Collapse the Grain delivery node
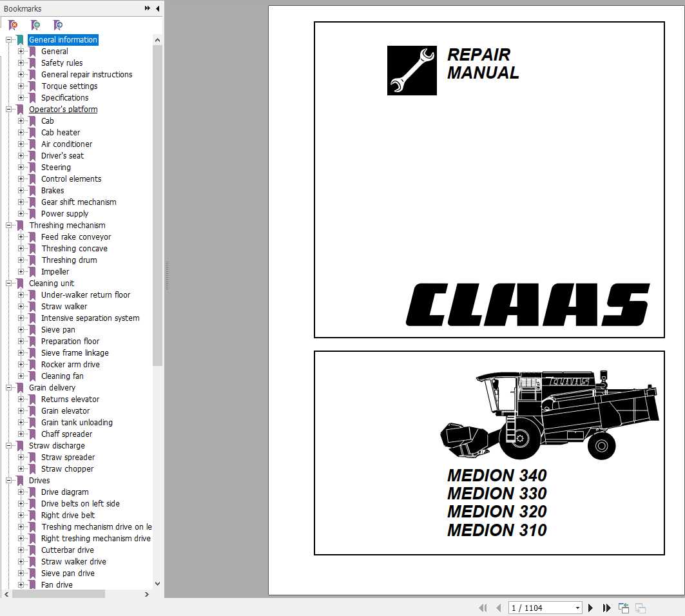Viewport: 685px width, 616px height. coord(8,387)
